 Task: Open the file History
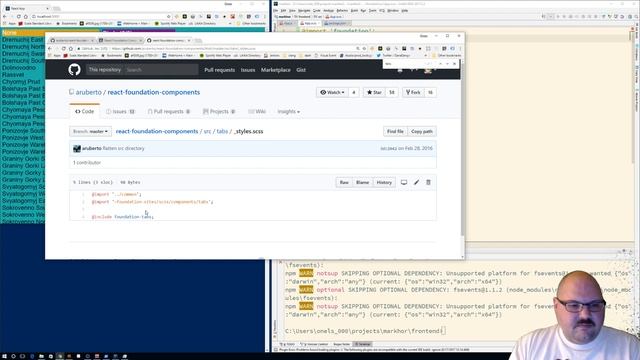tap(384, 182)
